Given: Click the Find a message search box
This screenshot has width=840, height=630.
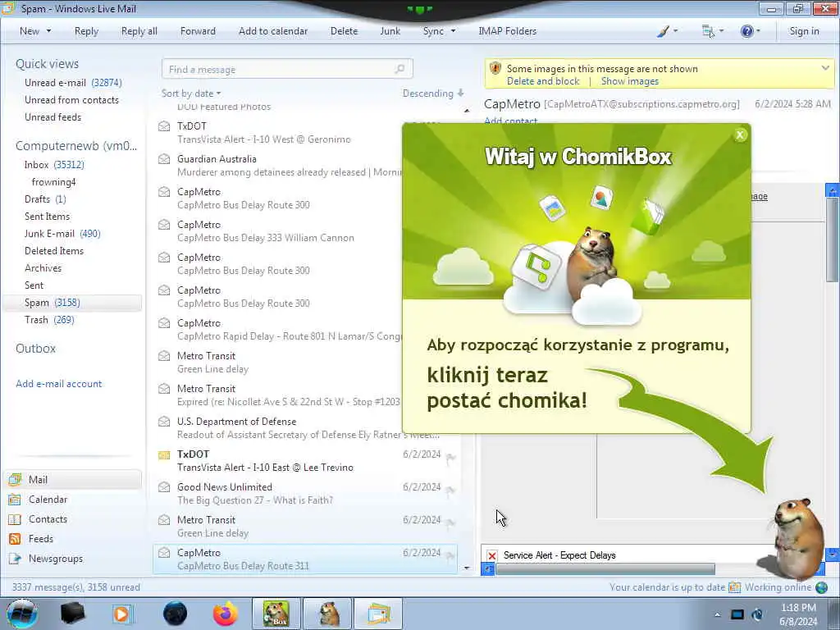Looking at the screenshot, I should 287,69.
